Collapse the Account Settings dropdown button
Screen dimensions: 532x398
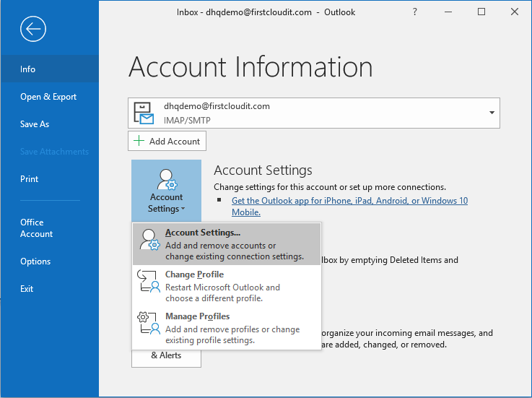click(x=166, y=191)
